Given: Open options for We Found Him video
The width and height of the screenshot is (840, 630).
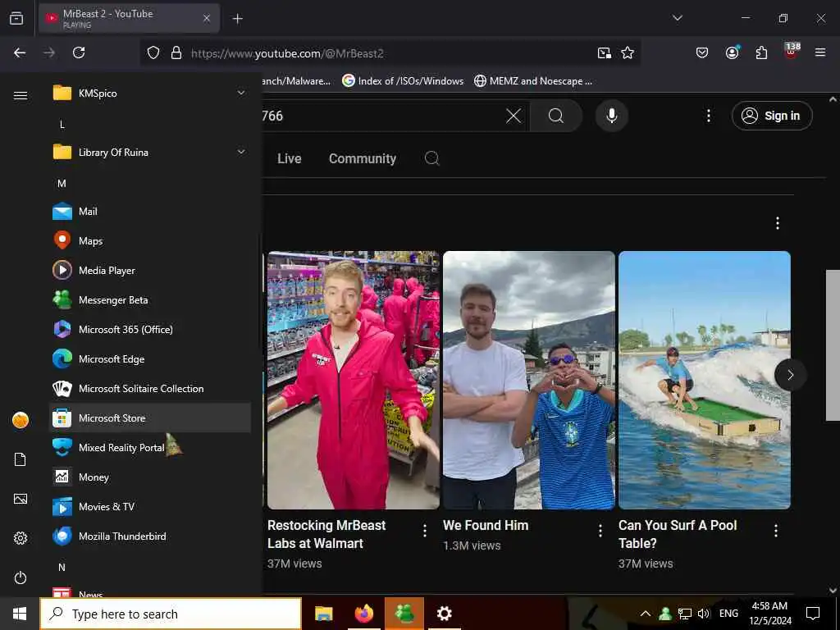Looking at the screenshot, I should 600,531.
